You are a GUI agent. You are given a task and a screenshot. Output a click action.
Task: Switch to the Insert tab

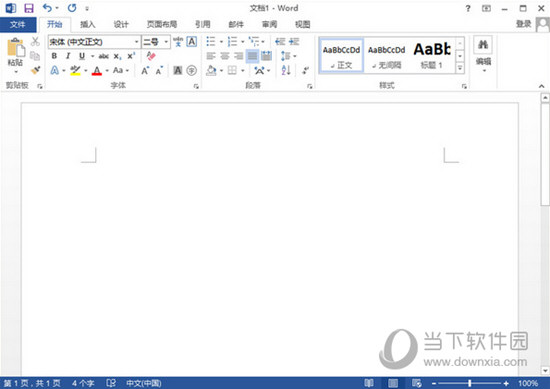88,25
